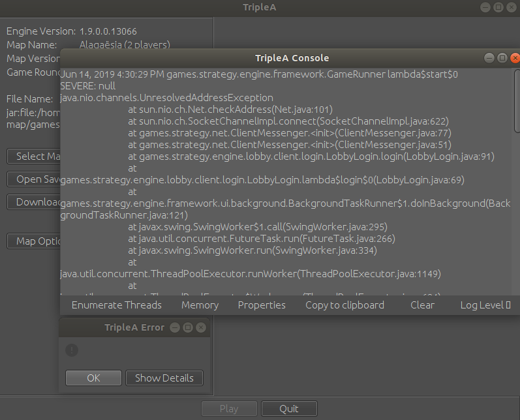
Task: Click Show Details in error dialog
Action: point(164,378)
